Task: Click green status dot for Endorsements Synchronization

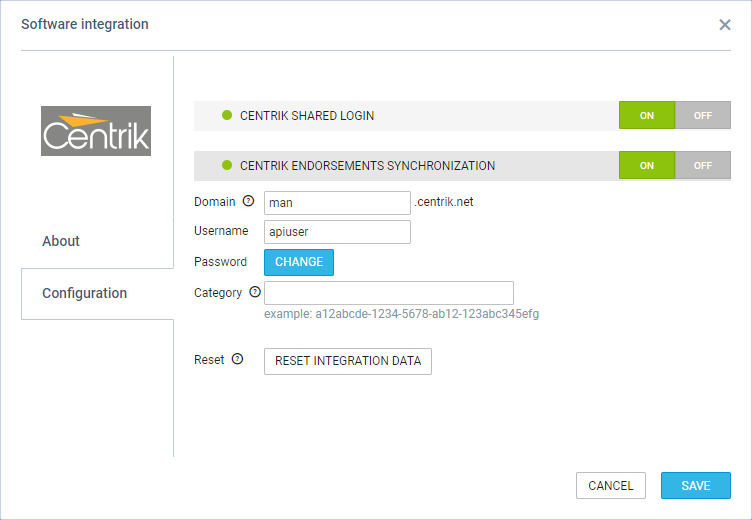Action: click(227, 165)
